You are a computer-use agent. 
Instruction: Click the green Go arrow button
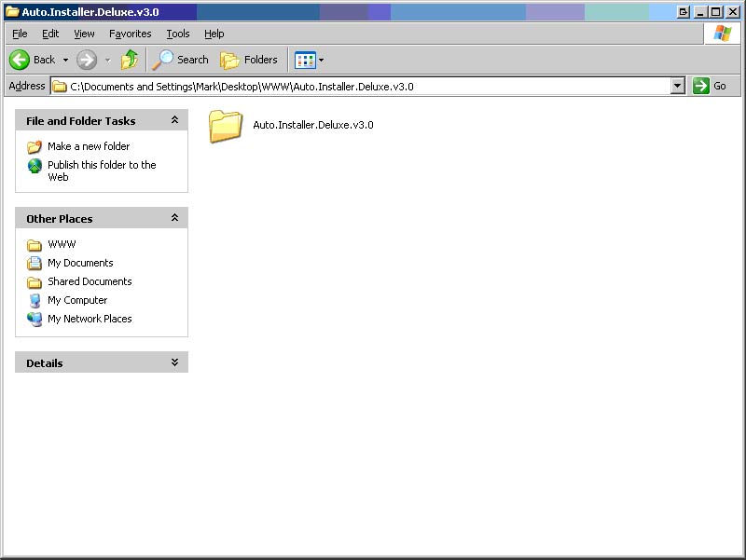701,86
